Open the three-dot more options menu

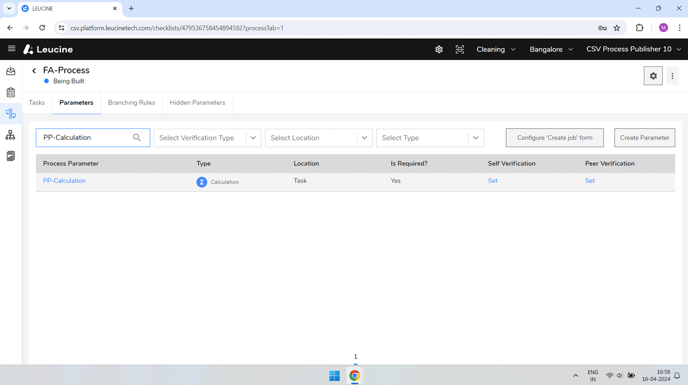pyautogui.click(x=672, y=76)
